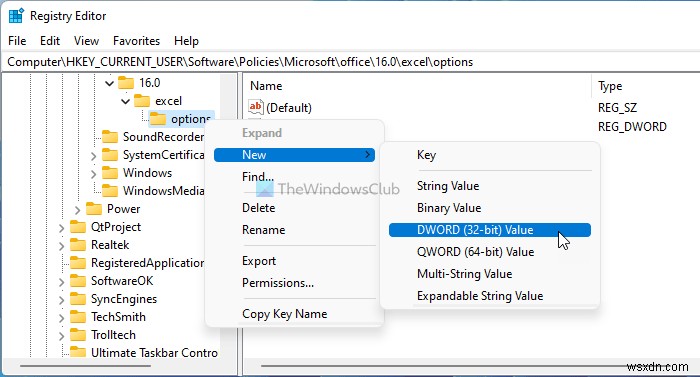Open the View menu

86,41
